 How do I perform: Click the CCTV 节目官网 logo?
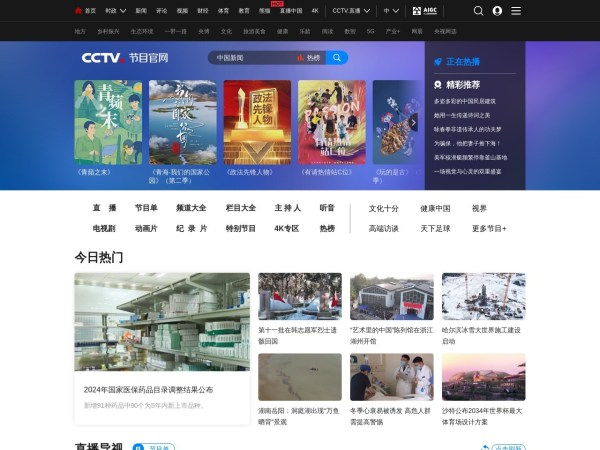(127, 58)
